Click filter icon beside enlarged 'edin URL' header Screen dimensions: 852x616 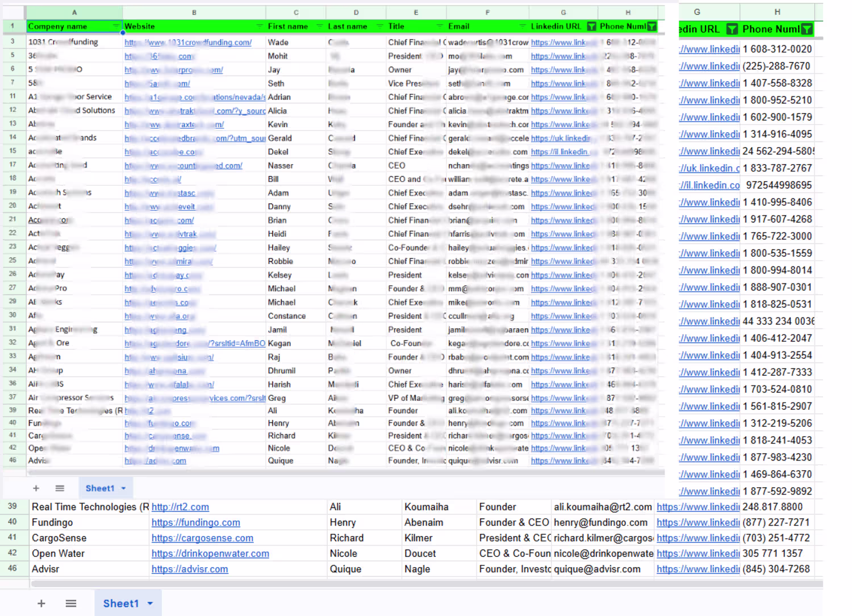tap(732, 29)
